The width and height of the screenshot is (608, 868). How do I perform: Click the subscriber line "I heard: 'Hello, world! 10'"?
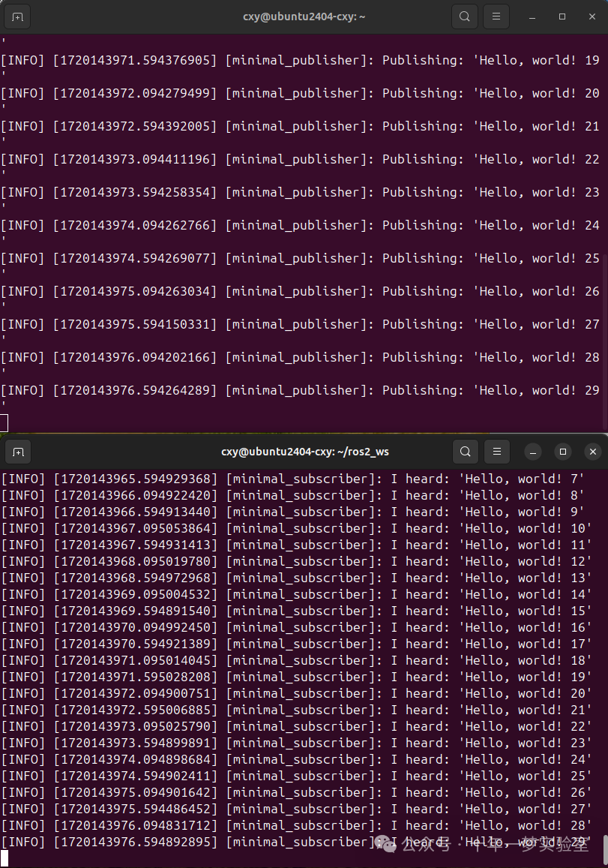[x=297, y=529]
